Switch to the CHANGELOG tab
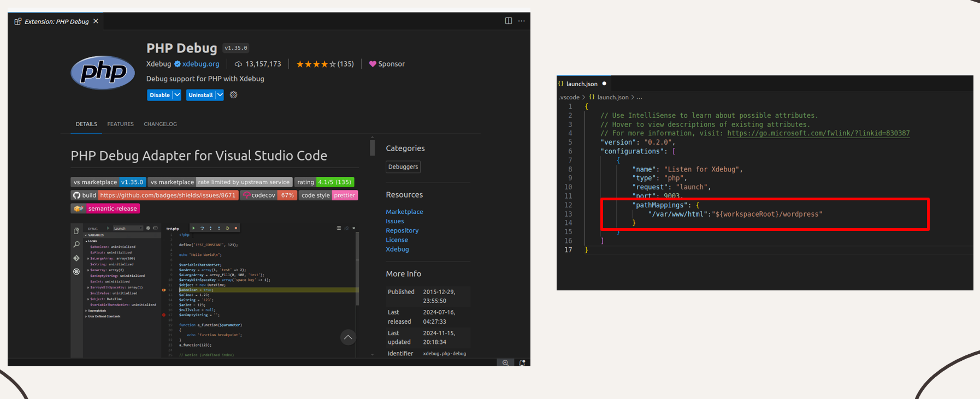This screenshot has width=980, height=399. 160,124
